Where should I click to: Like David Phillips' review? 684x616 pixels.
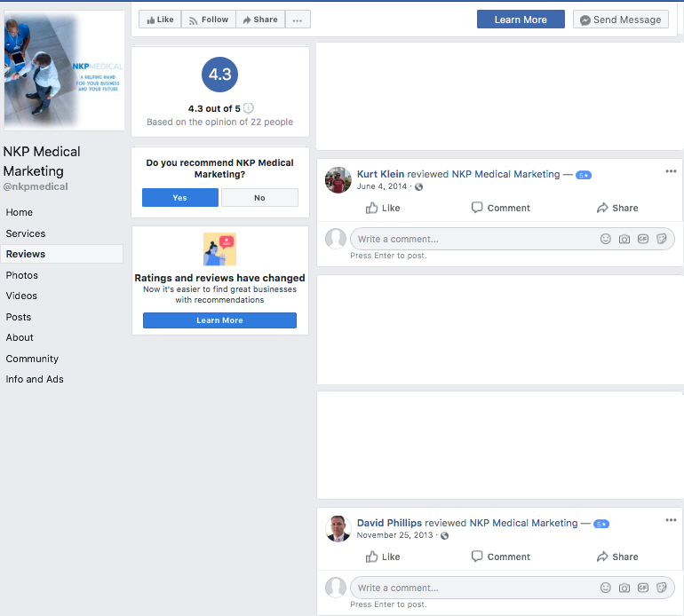tap(383, 557)
